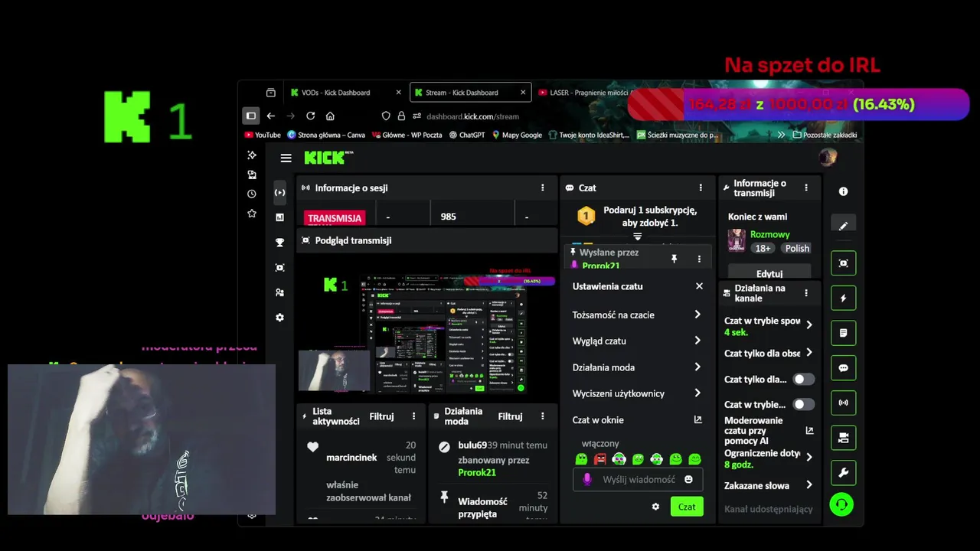
Task: Click the green Czat send button
Action: 687,507
